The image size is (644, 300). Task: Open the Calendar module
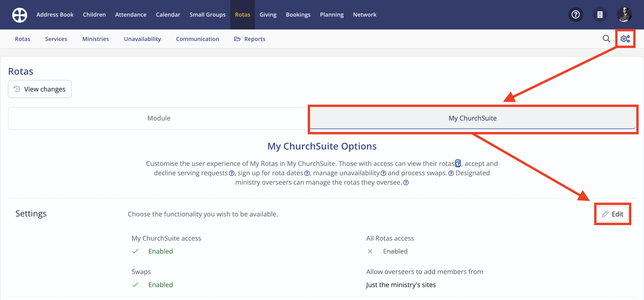(168, 15)
